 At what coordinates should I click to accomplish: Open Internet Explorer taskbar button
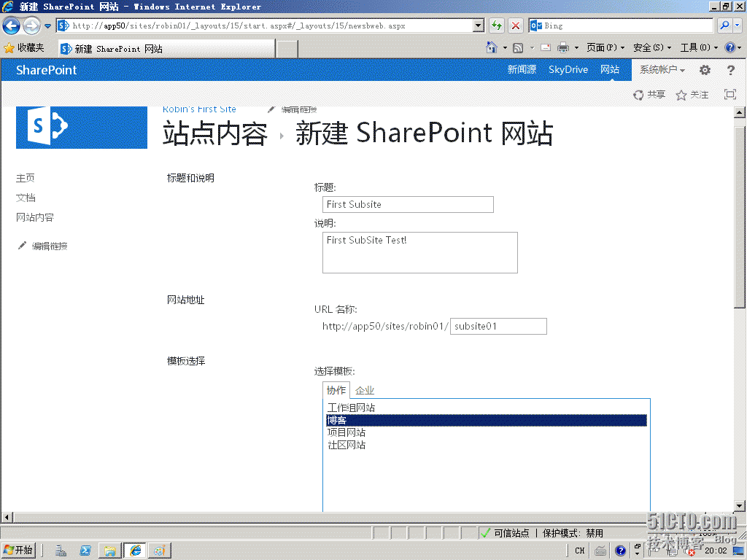[x=135, y=551]
